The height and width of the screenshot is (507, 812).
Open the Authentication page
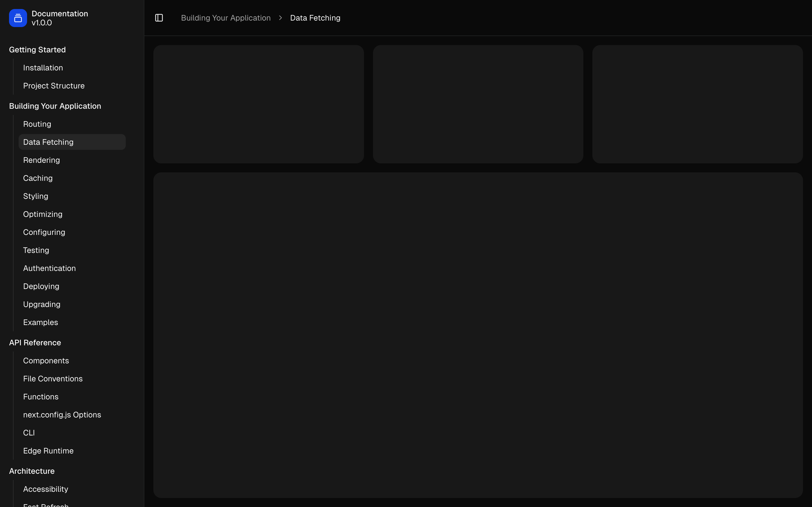pyautogui.click(x=49, y=268)
